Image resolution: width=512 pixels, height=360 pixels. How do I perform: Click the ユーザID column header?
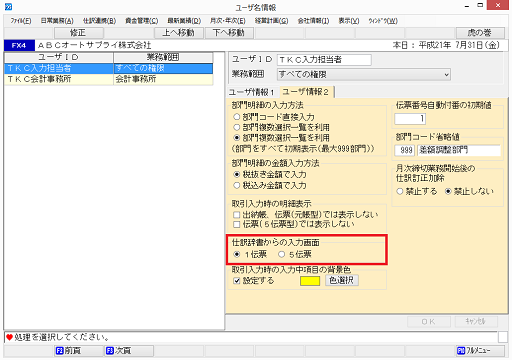click(59, 57)
